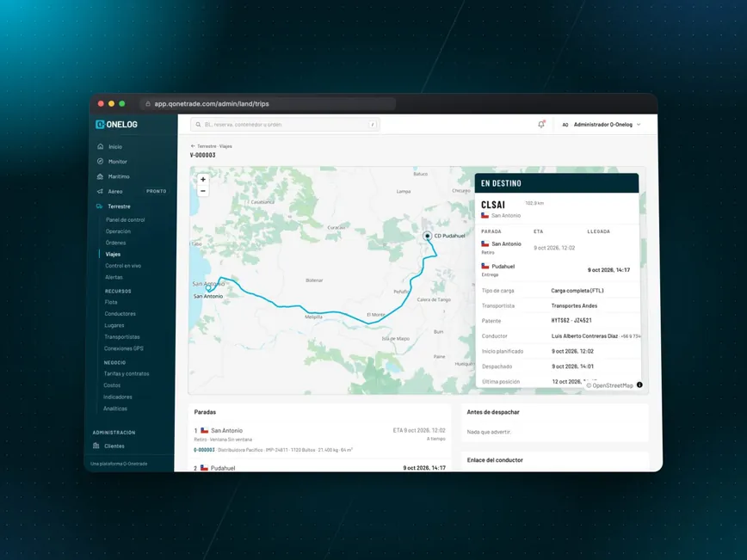747x560 pixels.
Task: Open Control en vivo
Action: tap(123, 266)
